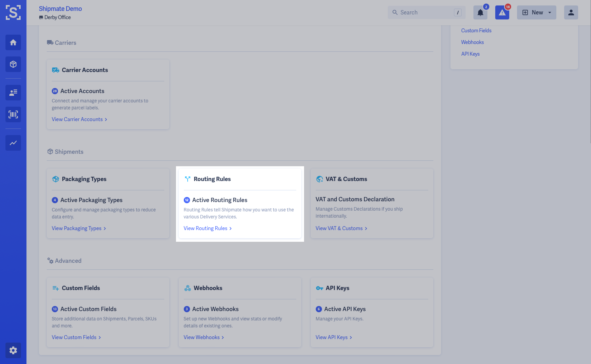Click the Active Webhooks count badge
The image size is (591, 364).
tap(187, 309)
